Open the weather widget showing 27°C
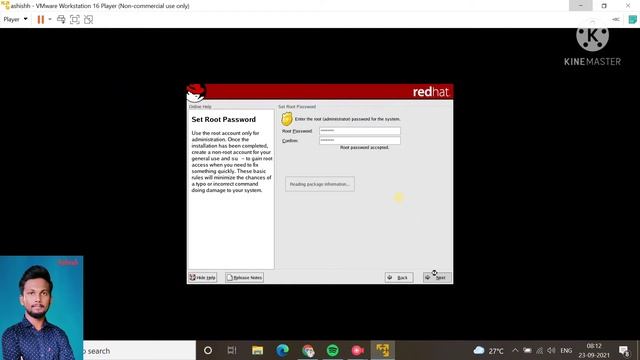640x360 pixels. click(488, 351)
